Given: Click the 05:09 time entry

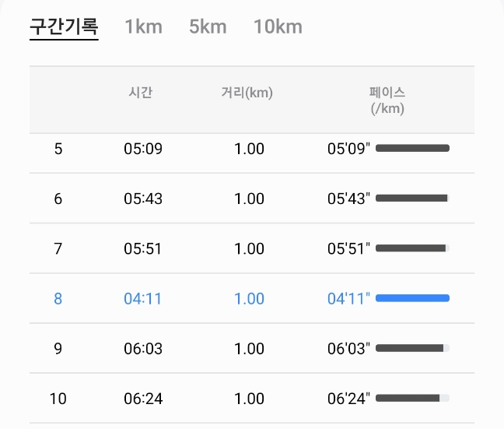Looking at the screenshot, I should (143, 149).
